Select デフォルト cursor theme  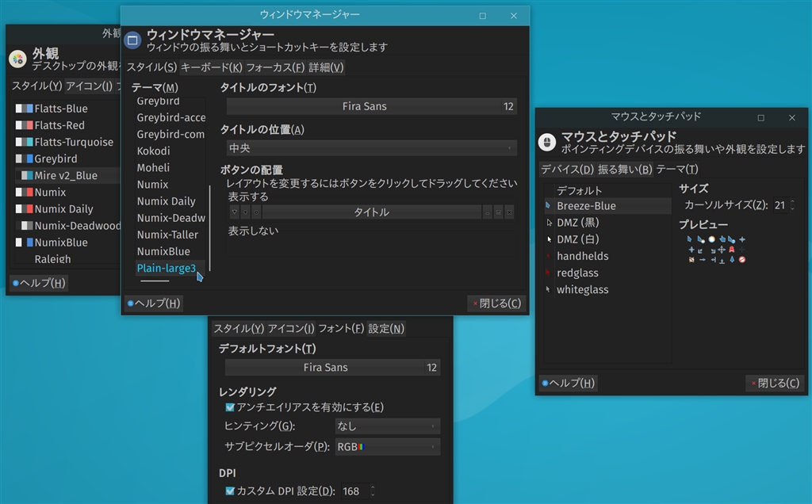pyautogui.click(x=580, y=190)
